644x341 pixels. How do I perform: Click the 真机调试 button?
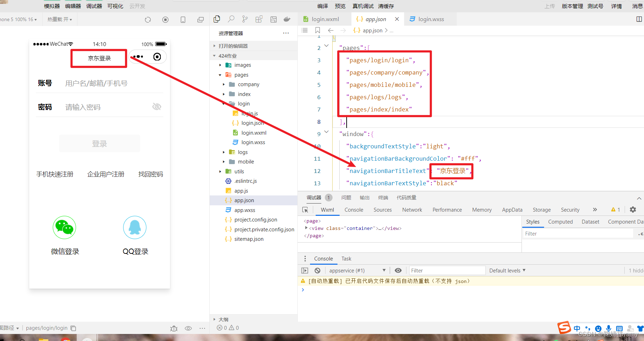(363, 6)
